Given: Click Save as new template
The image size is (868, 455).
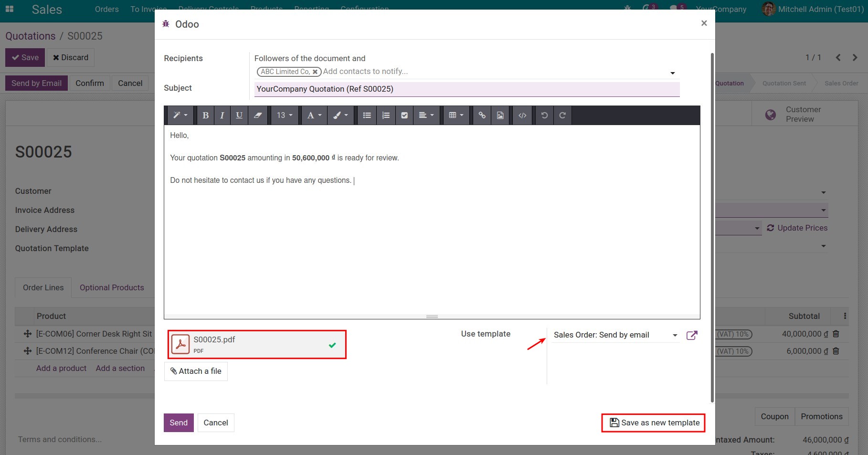Looking at the screenshot, I should [654, 423].
